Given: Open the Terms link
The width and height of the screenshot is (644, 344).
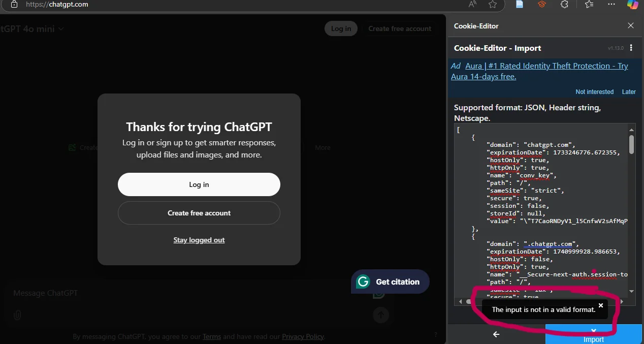Looking at the screenshot, I should pos(212,336).
